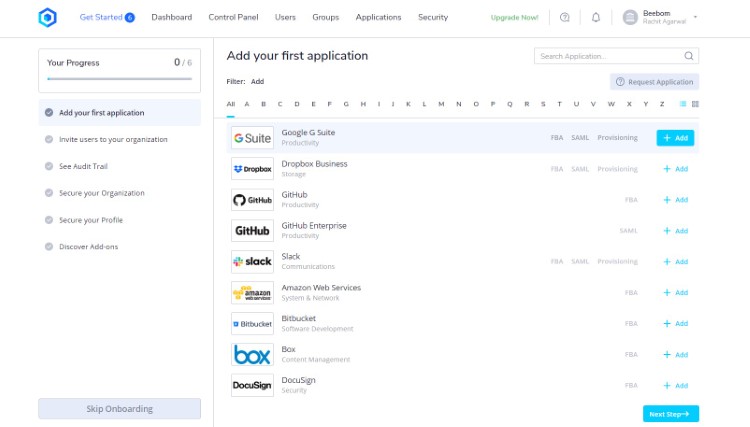
Task: Click the search magnifier icon
Action: pos(688,56)
